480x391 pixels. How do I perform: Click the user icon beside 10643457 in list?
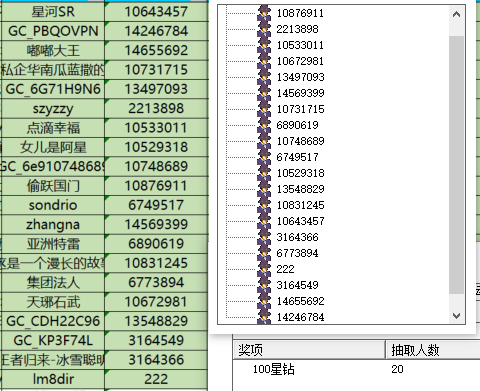pos(264,221)
